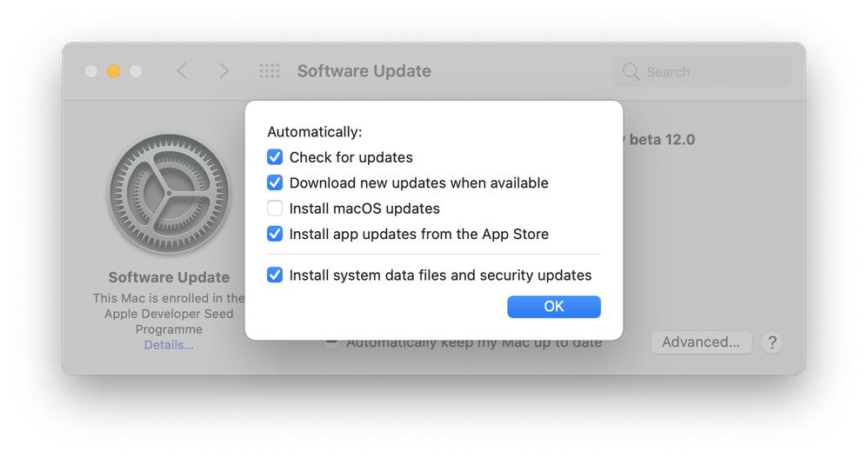The height and width of the screenshot is (457, 868).
Task: Go back using the left chevron
Action: coord(182,71)
